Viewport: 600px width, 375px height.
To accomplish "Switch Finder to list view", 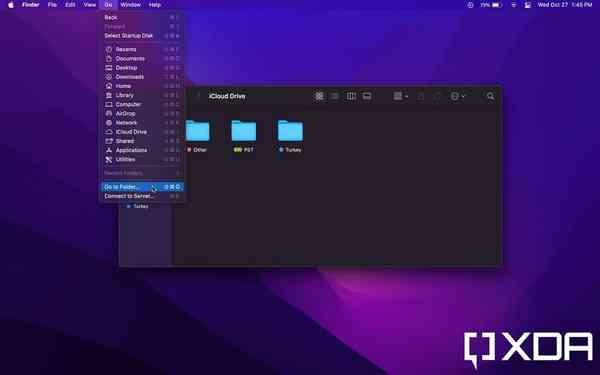I will tap(335, 96).
